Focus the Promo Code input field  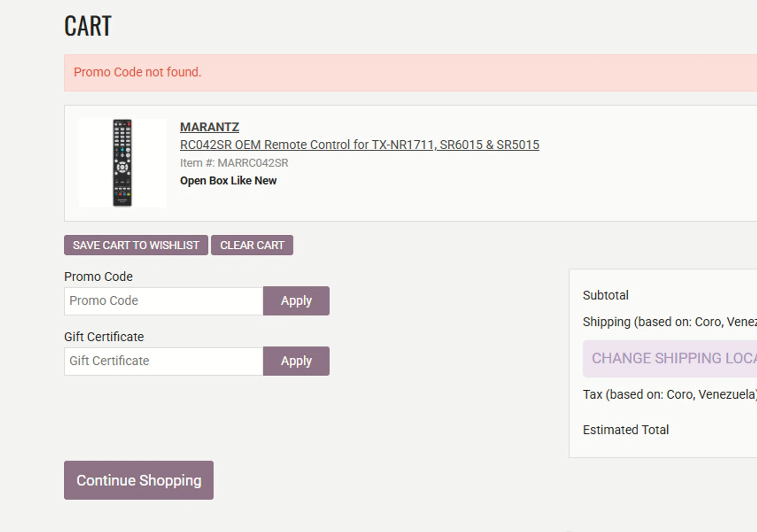[x=164, y=301]
